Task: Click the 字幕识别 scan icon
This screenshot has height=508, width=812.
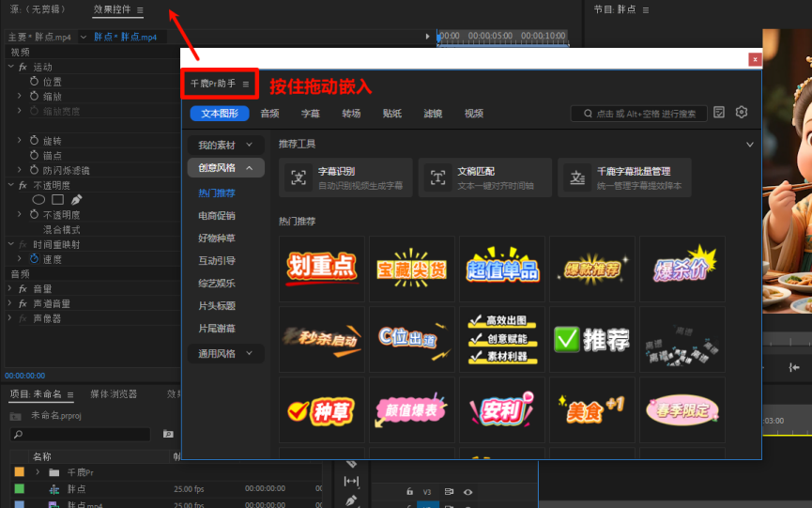Action: pos(299,178)
